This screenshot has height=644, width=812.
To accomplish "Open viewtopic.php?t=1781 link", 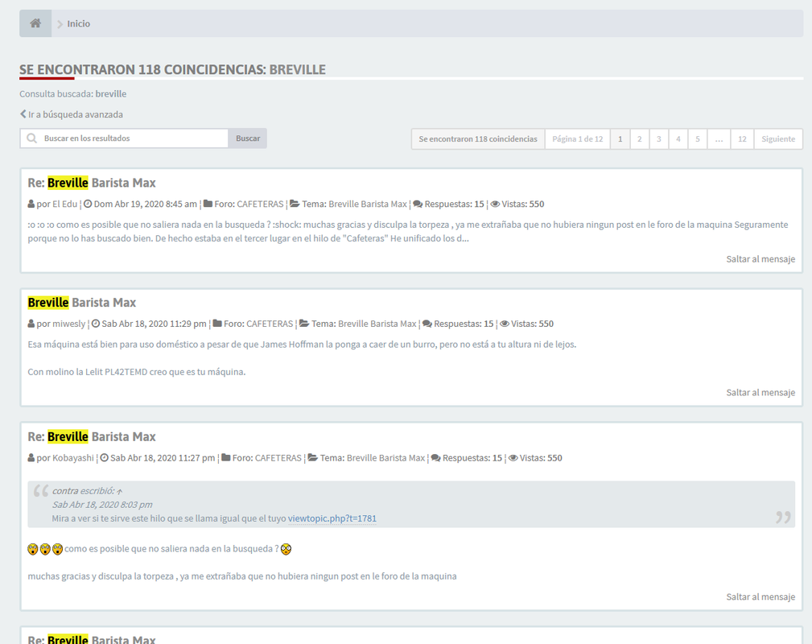I will [x=332, y=518].
